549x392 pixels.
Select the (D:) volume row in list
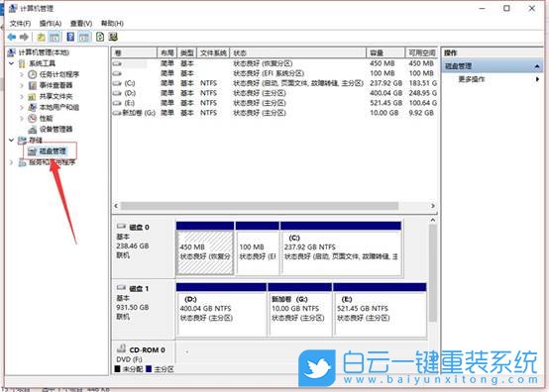pos(274,93)
